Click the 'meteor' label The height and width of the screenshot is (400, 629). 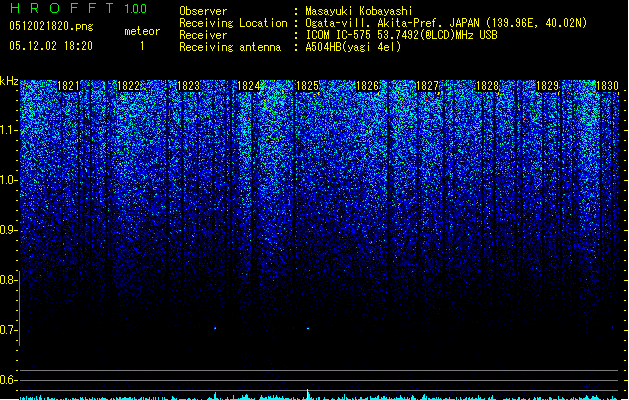tap(142, 31)
